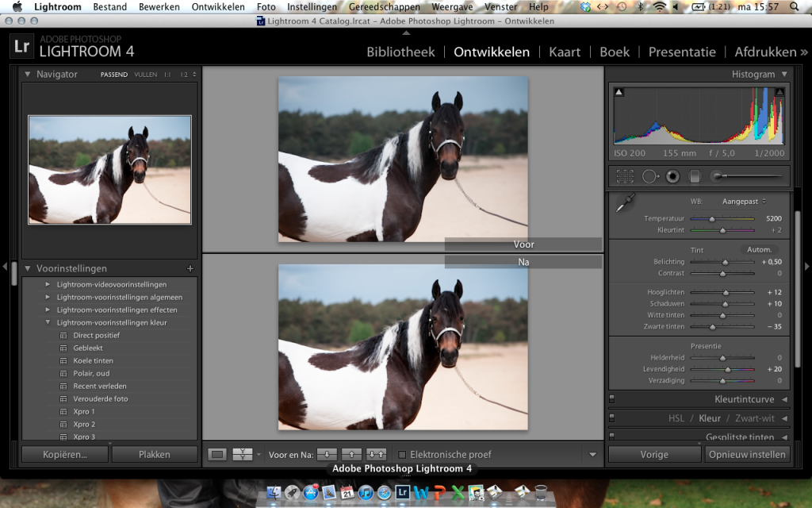
Task: Open PowerPoint from the Dock
Action: click(439, 492)
